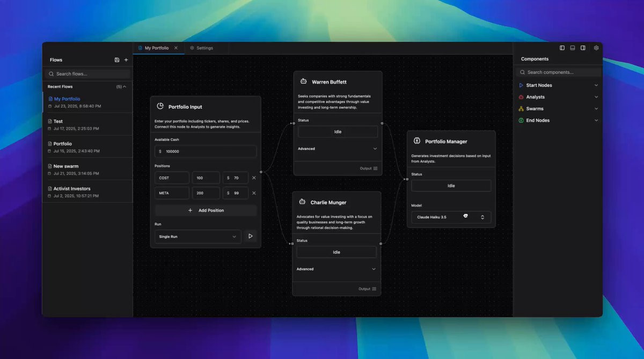The width and height of the screenshot is (644, 359).
Task: Expand Advanced in the Charlie Munger node
Action: (x=336, y=269)
